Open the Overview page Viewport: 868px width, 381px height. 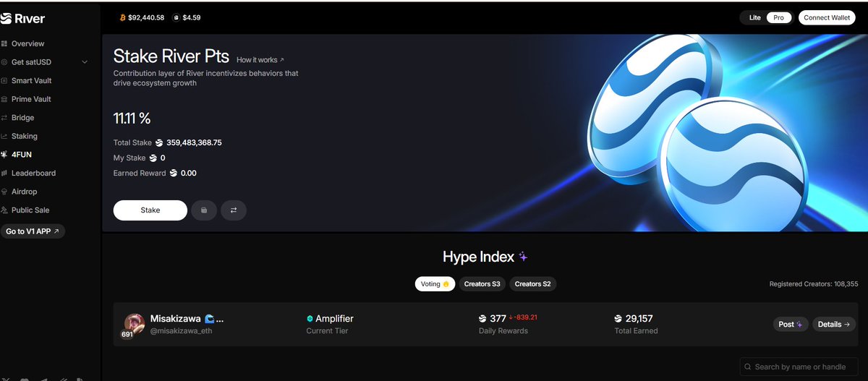point(27,44)
